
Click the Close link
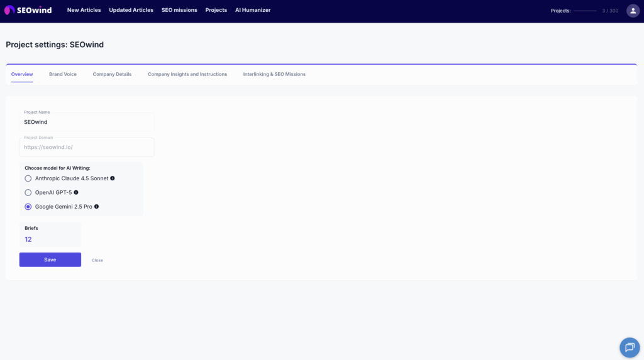coord(97,260)
